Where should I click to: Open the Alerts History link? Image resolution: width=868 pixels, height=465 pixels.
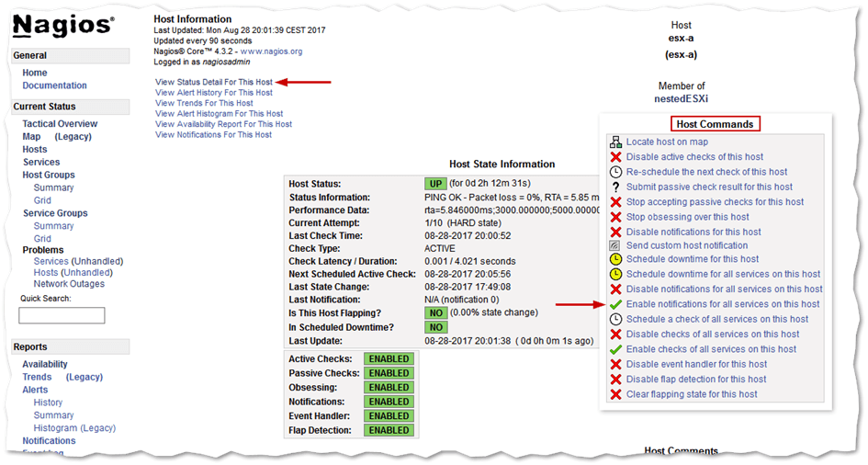coord(48,402)
